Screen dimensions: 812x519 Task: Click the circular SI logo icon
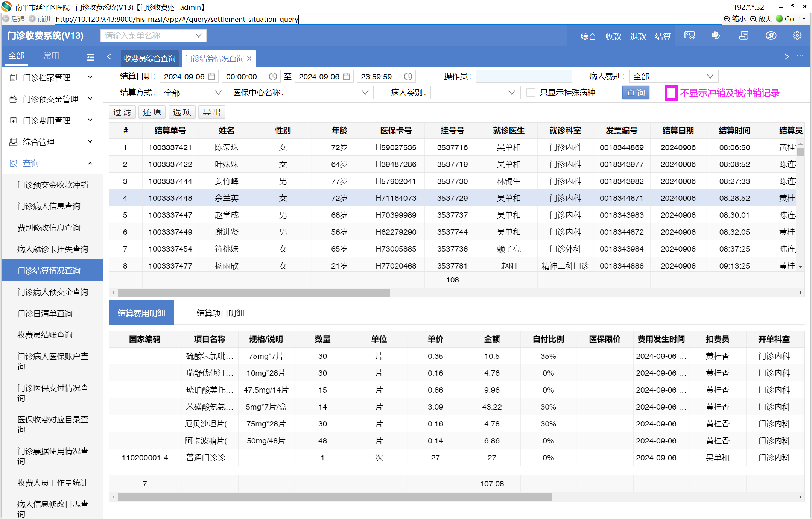click(771, 36)
